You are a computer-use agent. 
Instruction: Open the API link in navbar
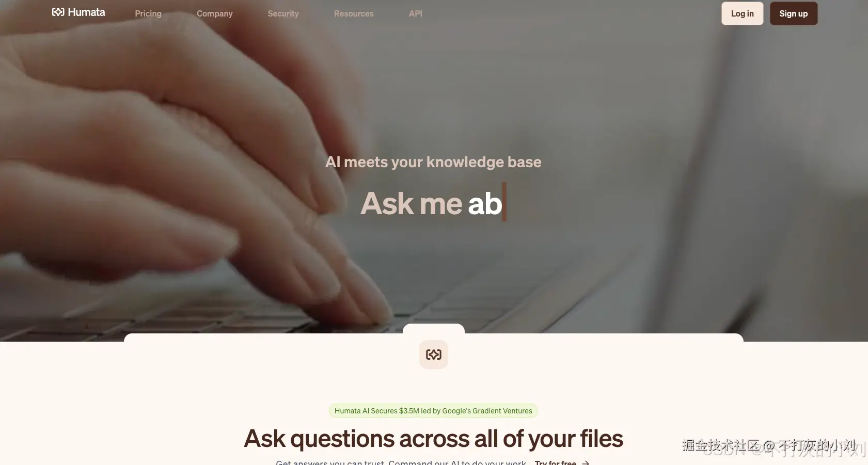416,13
